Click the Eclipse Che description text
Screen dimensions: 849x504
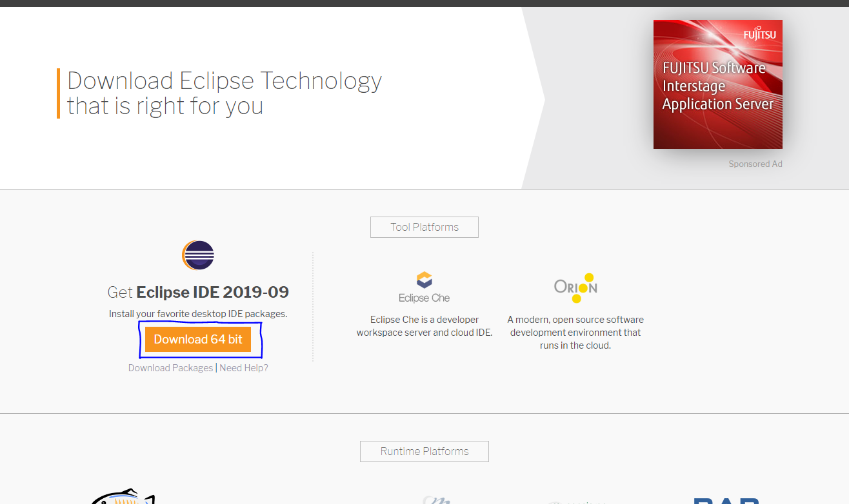424,326
